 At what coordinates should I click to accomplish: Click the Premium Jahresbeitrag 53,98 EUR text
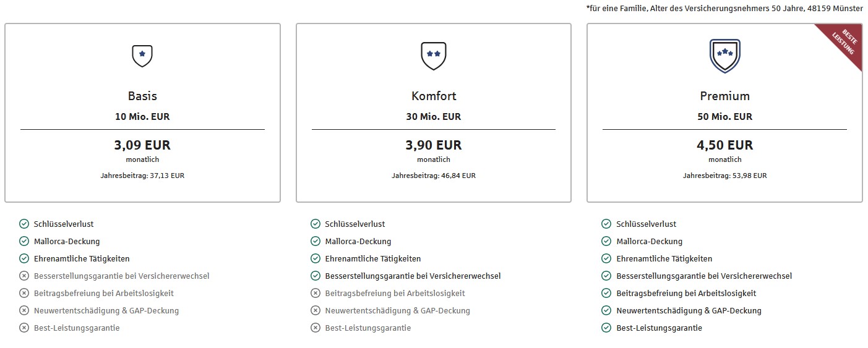pyautogui.click(x=724, y=176)
